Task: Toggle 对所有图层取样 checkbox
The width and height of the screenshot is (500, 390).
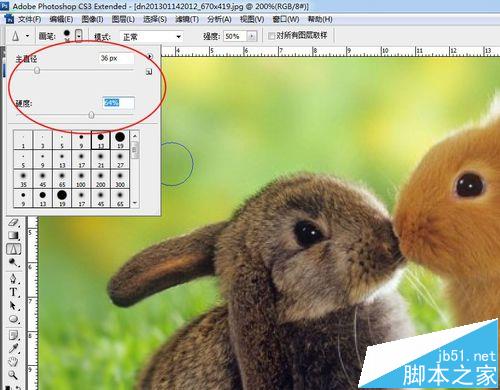Action: coord(271,36)
